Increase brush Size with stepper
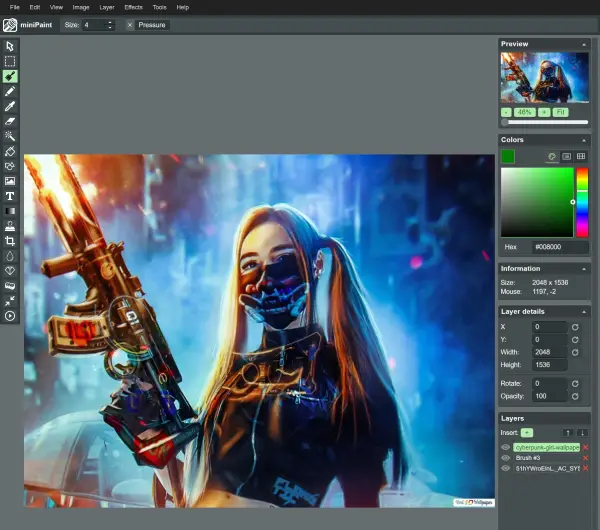Image resolution: width=600 pixels, height=530 pixels. pos(110,23)
